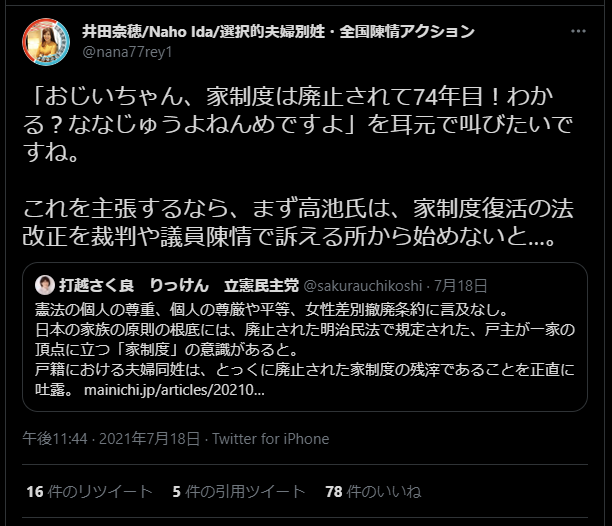Click the 7月18日 date in the quoted tweet
612x526 pixels.
[x=461, y=286]
